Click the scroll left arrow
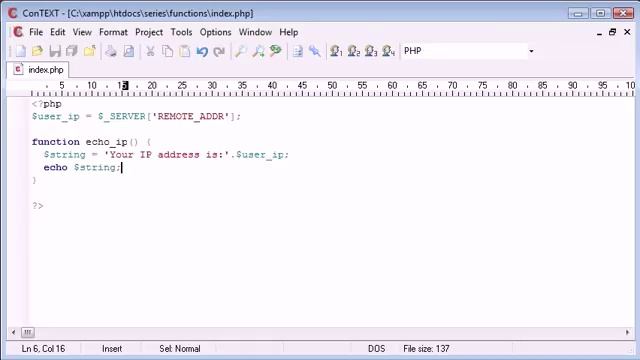 [x=13, y=332]
